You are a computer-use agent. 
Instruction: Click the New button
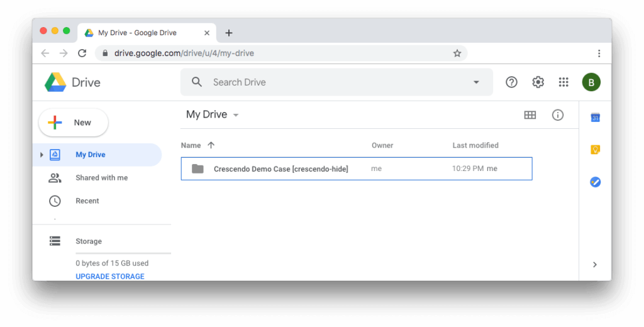click(74, 123)
